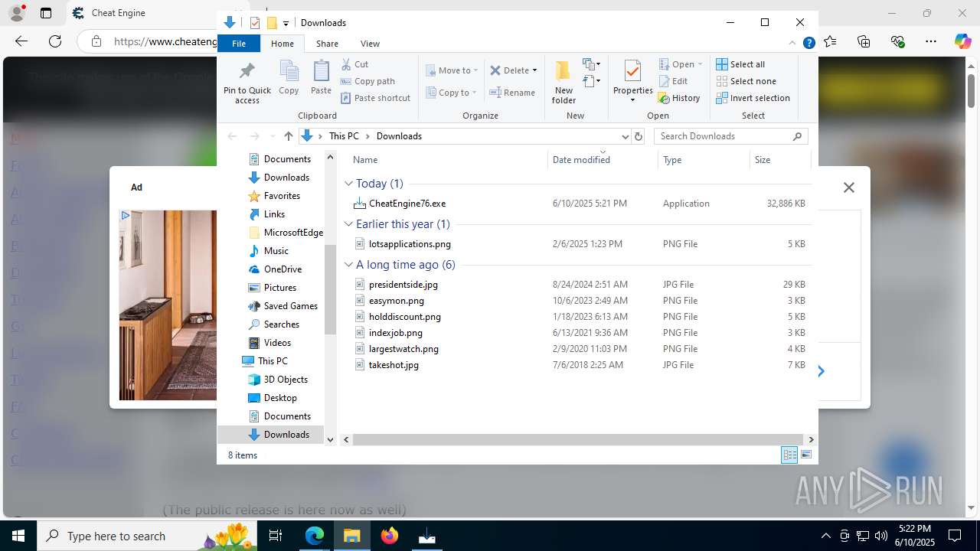Viewport: 980px width, 551px height.
Task: Sort by Size column header
Action: tap(780, 160)
